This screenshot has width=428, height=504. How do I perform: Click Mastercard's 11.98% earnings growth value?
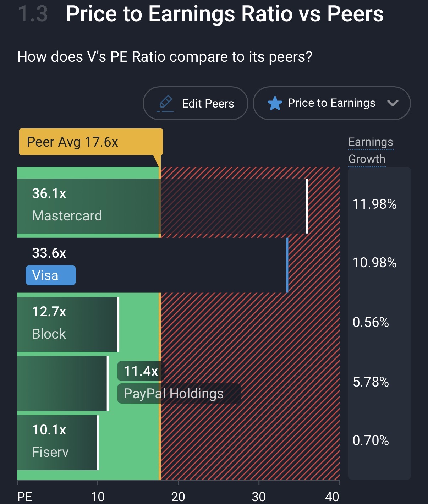[374, 204]
